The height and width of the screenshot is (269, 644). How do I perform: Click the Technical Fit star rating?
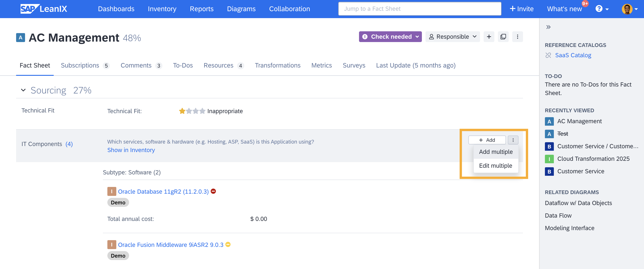pyautogui.click(x=192, y=111)
